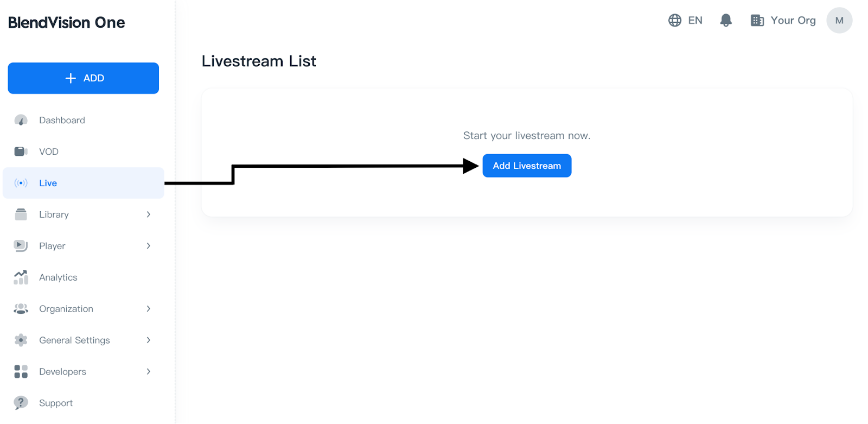Click the Dashboard gauge icon
The width and height of the screenshot is (868, 424).
point(21,121)
